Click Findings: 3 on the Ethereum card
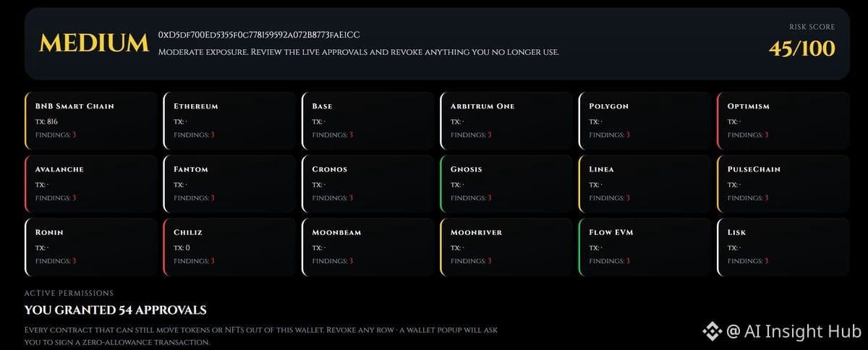 [x=194, y=135]
